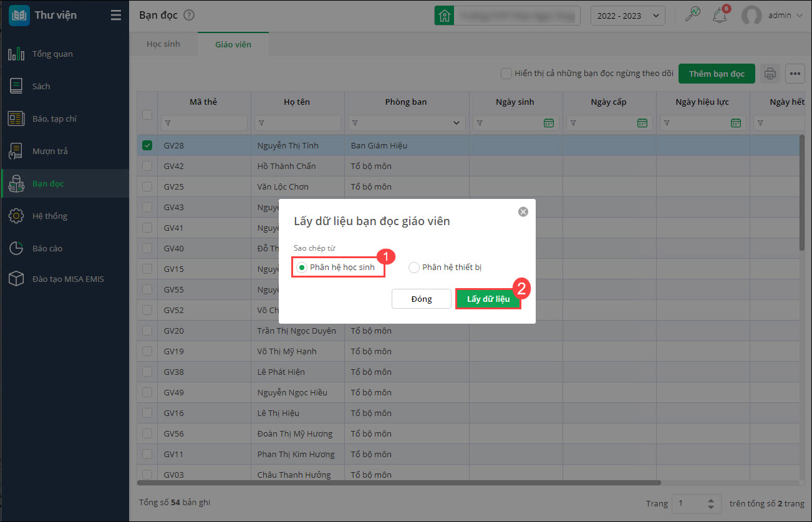
Task: Open the Phòng ban filter dropdown
Action: point(457,123)
